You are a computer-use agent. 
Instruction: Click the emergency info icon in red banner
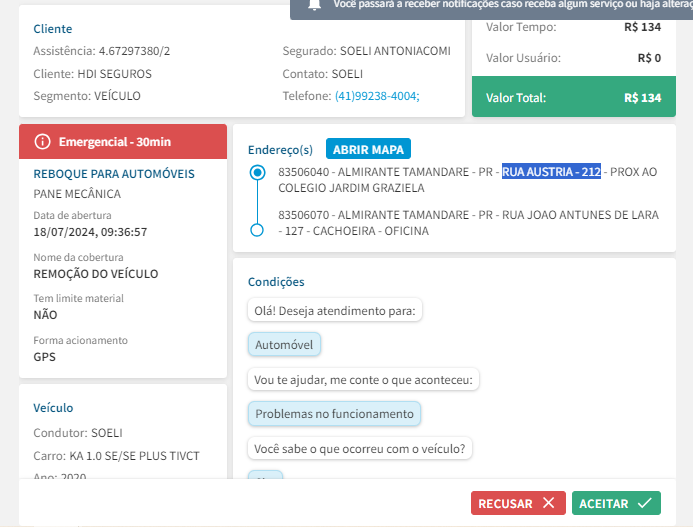coord(42,142)
